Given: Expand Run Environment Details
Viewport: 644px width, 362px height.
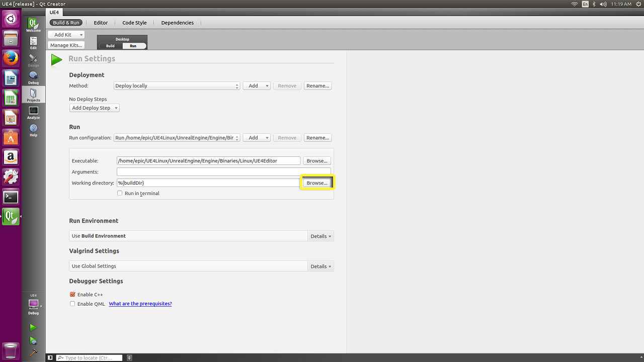Looking at the screenshot, I should tap(320, 236).
